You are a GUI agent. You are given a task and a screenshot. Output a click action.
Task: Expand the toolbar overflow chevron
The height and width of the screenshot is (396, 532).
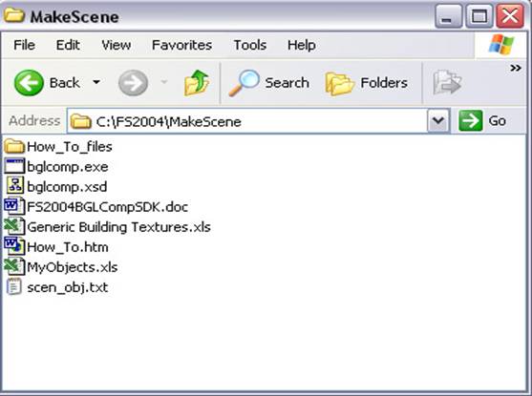pos(516,68)
